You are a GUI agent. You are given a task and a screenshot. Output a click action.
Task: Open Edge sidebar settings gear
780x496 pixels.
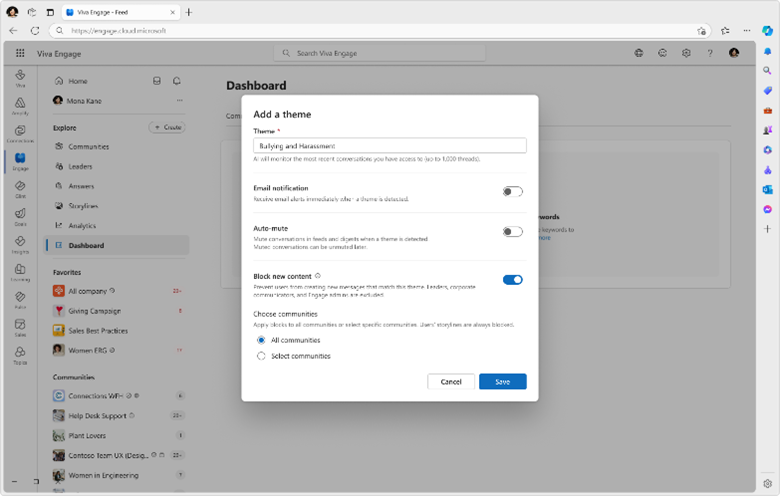click(767, 483)
